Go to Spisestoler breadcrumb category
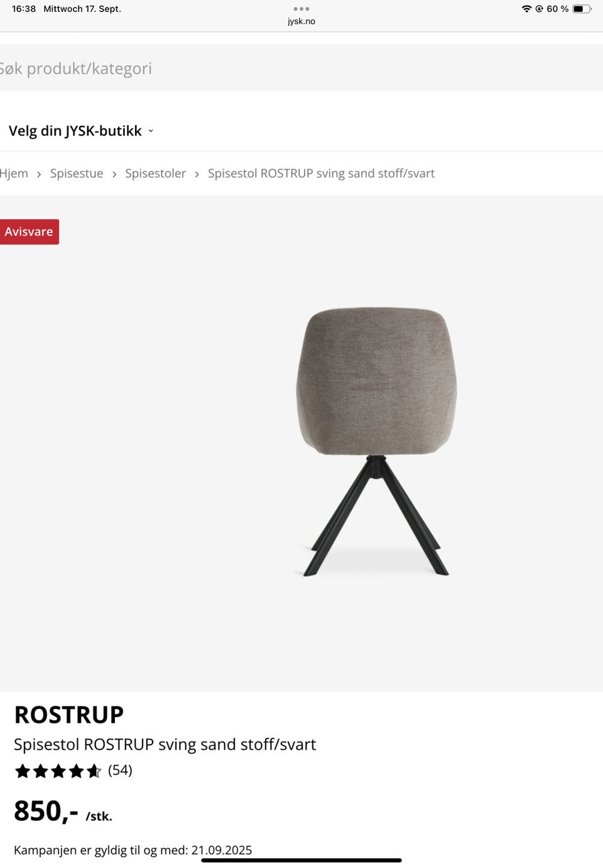The image size is (603, 868). [x=155, y=173]
